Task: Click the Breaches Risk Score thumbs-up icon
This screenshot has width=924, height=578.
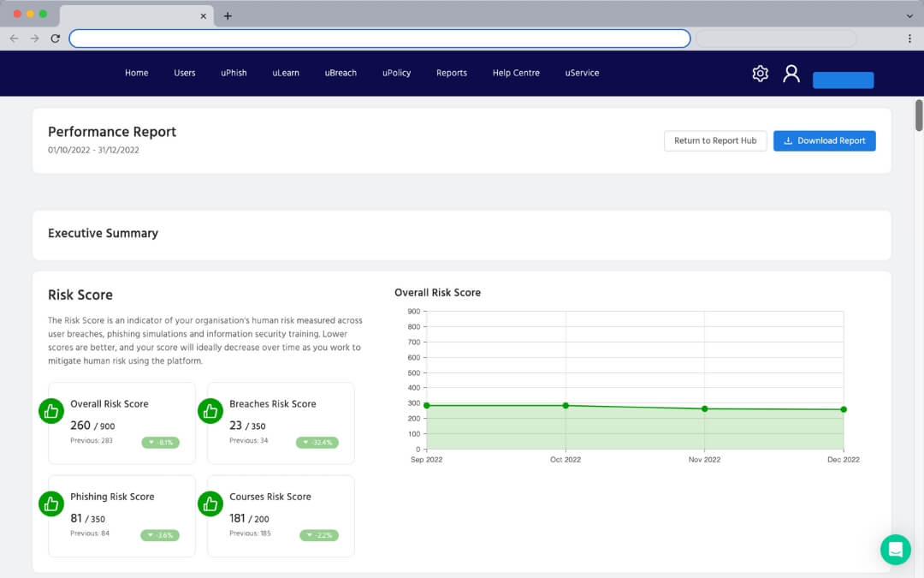Action: tap(210, 411)
